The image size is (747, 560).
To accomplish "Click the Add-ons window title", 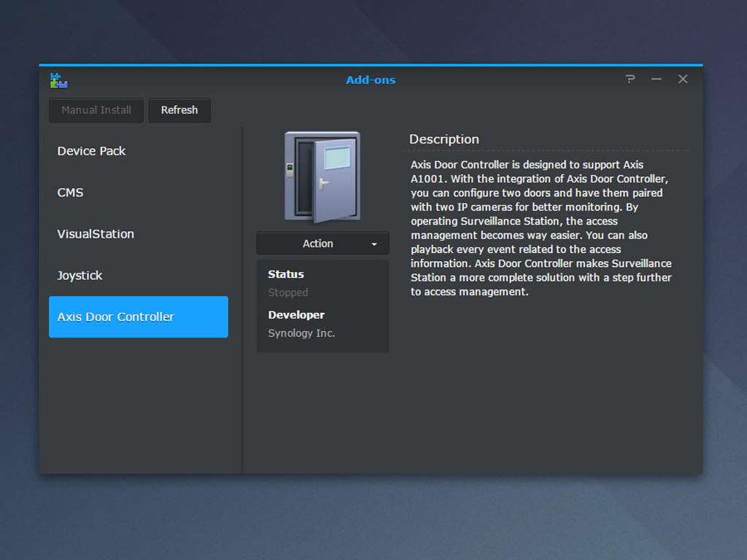I will (x=371, y=80).
